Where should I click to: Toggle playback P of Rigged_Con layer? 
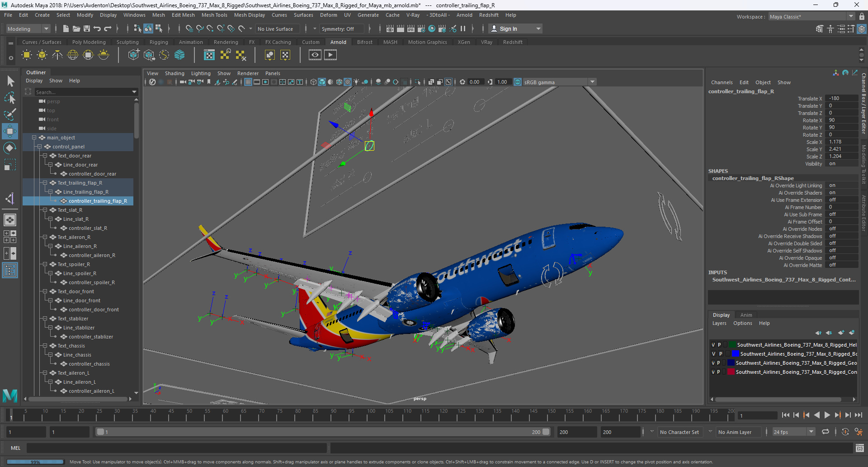tap(719, 372)
